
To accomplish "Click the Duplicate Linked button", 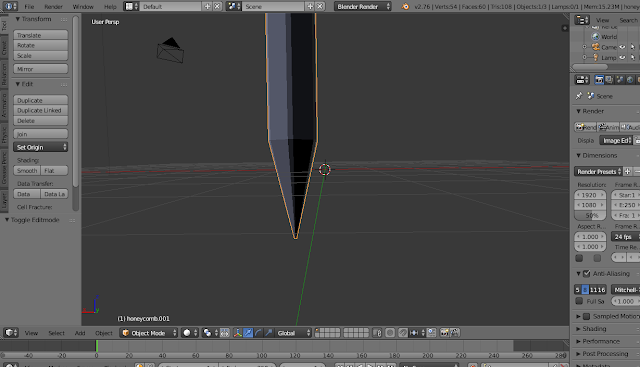I will (x=40, y=110).
